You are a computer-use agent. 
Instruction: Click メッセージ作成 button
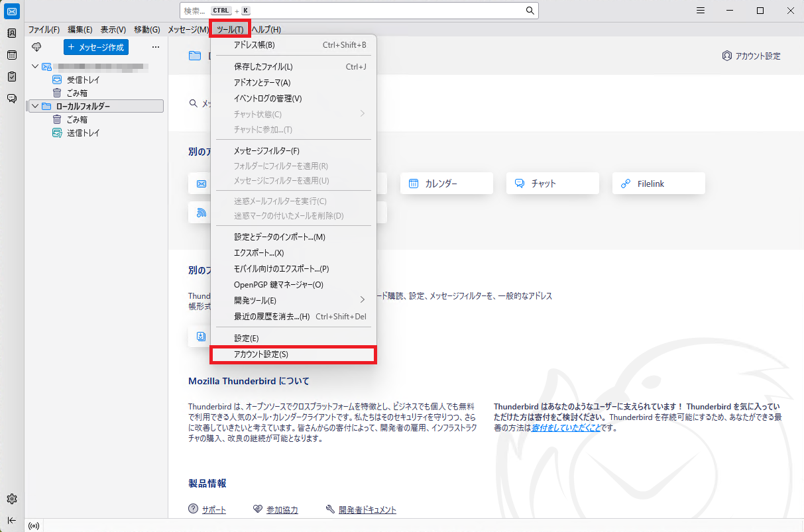tap(95, 47)
